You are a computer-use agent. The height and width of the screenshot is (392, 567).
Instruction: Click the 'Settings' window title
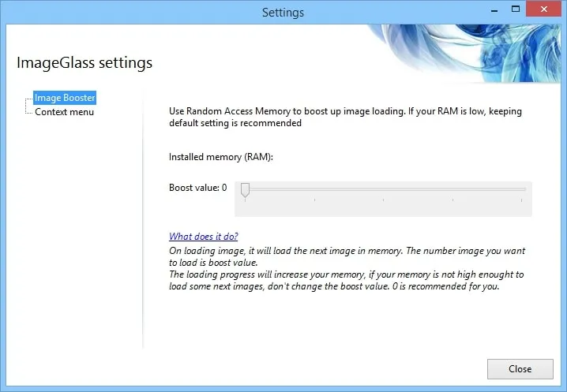point(283,13)
